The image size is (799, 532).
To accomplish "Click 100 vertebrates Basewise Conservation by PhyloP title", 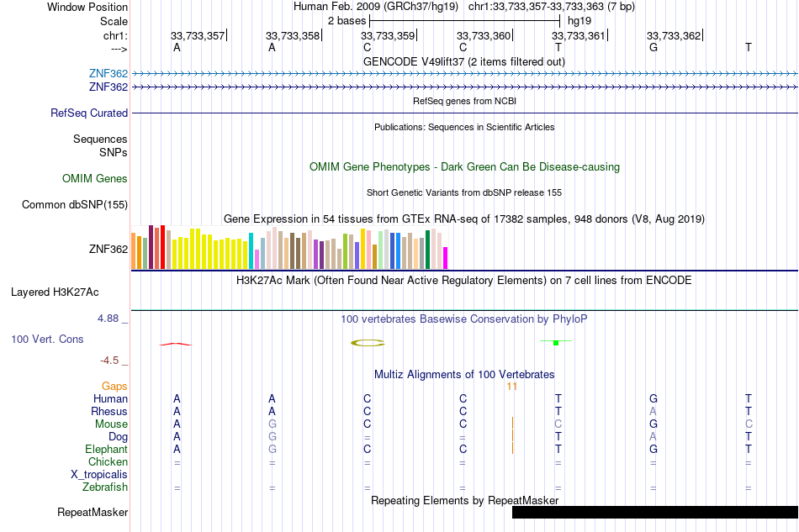I will point(464,319).
